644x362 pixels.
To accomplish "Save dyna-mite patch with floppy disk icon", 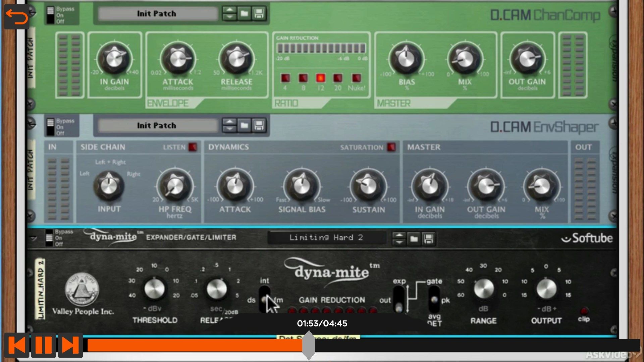I will coord(429,239).
